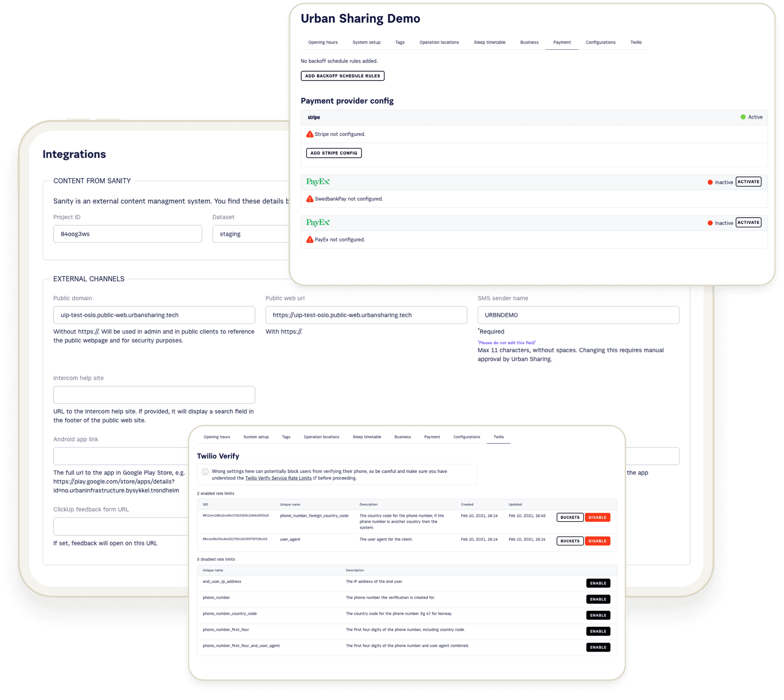Select the Payment tab in Urban Sharing Demo
Screen dimensions: 784x700
562,43
